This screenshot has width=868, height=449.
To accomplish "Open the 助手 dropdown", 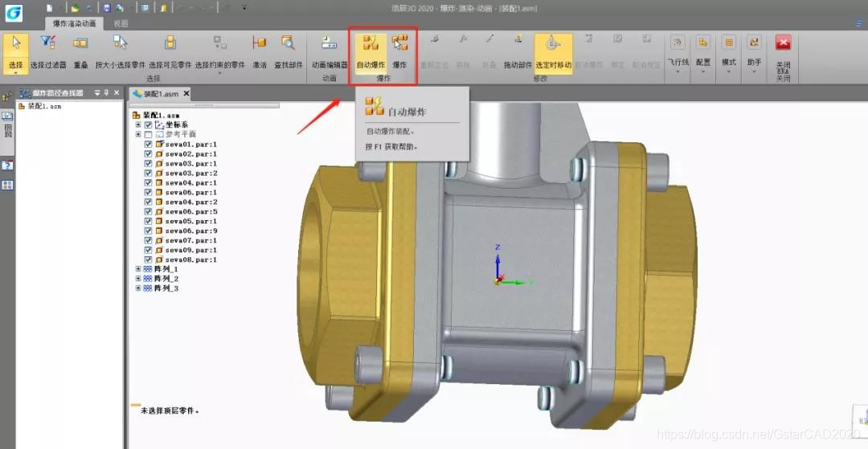I will [x=754, y=54].
